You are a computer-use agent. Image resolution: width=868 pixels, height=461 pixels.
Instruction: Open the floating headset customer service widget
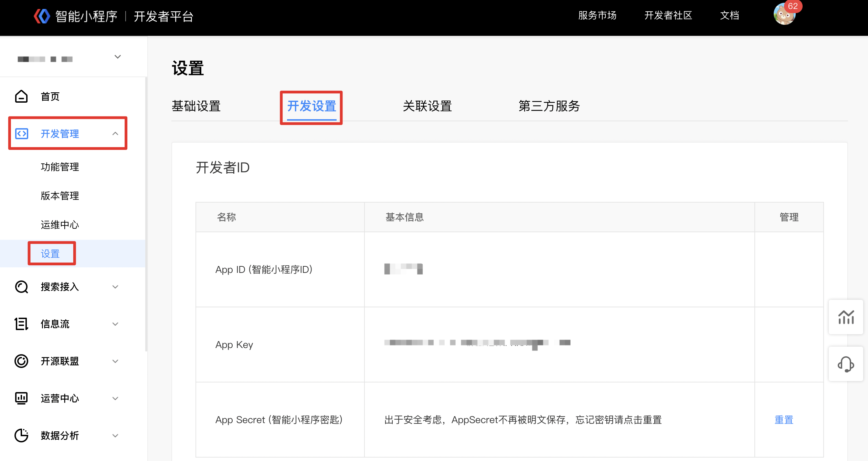(x=846, y=364)
